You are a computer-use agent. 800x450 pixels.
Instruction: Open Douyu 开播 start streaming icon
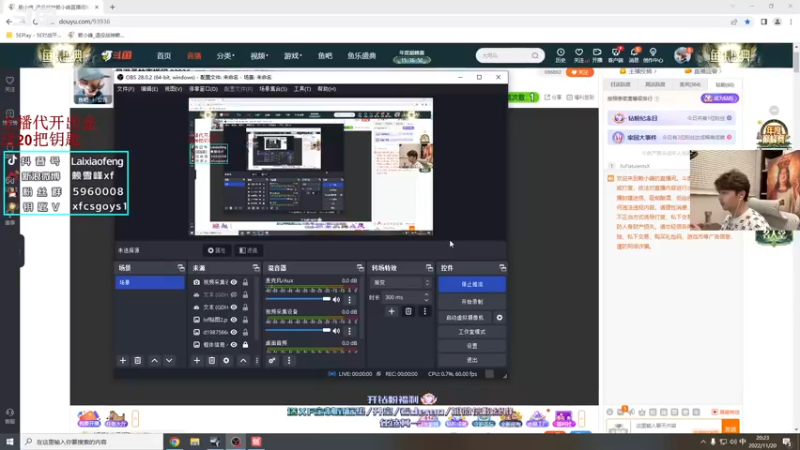click(597, 55)
